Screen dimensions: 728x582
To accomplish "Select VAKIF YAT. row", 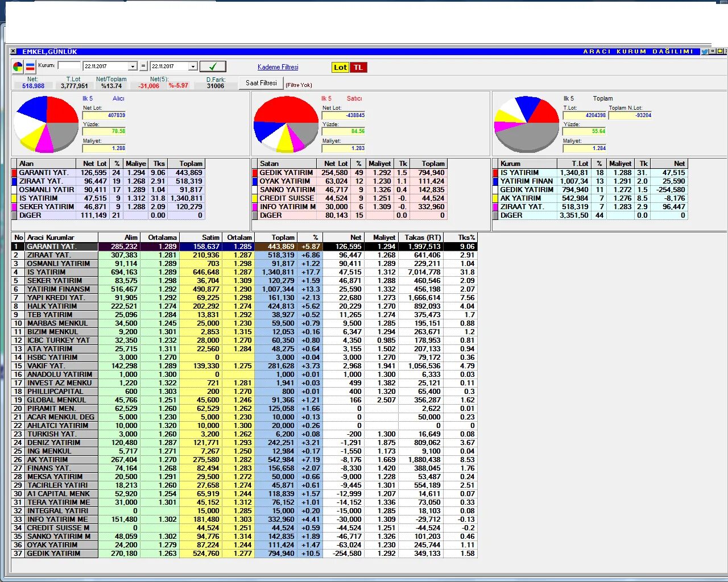I will pos(245,366).
